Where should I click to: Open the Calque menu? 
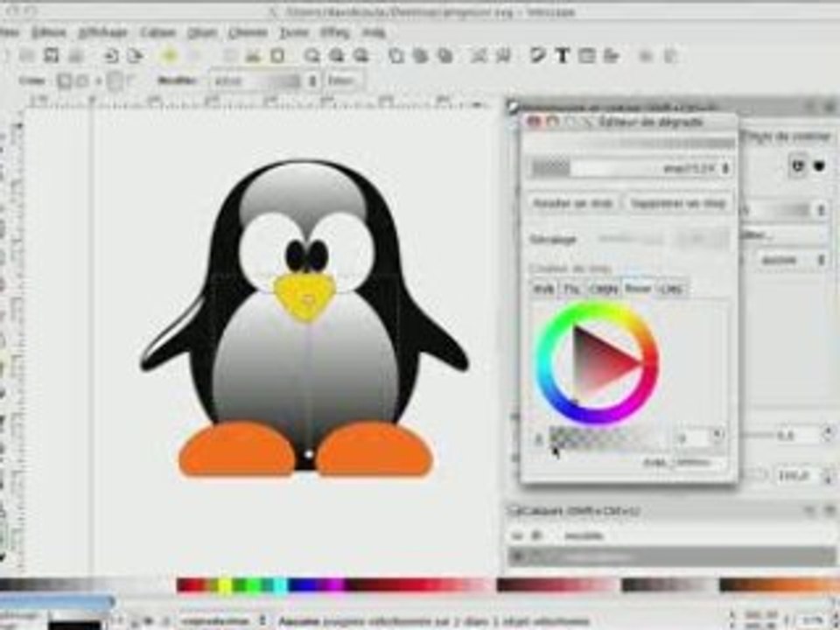coord(158,33)
